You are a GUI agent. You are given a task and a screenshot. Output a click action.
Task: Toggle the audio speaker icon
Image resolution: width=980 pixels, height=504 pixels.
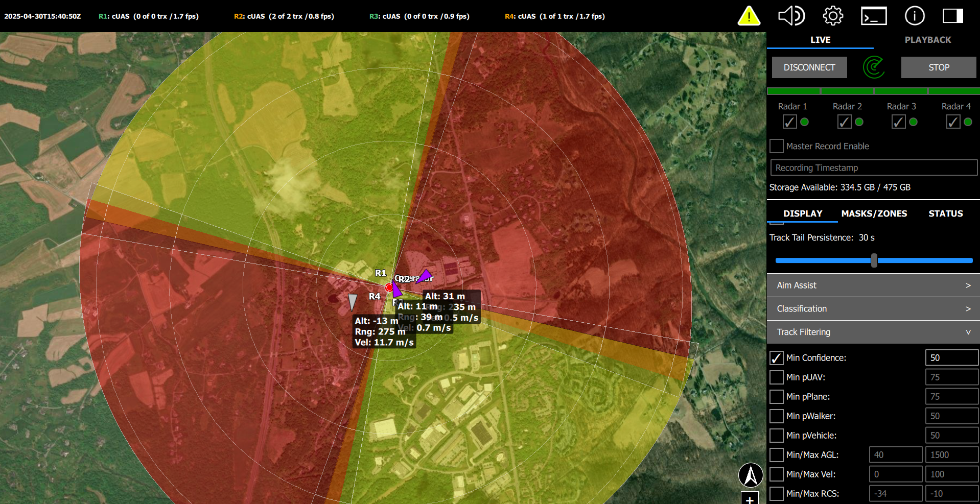(791, 16)
